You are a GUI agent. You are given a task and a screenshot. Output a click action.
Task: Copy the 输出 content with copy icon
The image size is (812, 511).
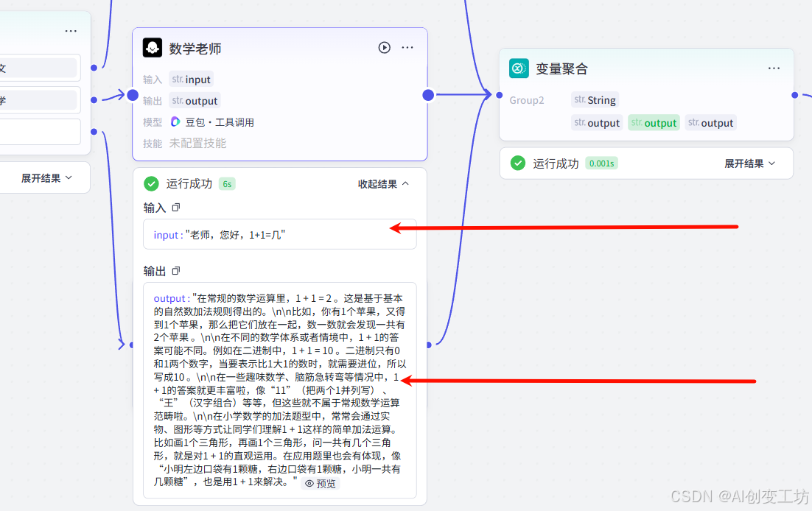click(176, 271)
